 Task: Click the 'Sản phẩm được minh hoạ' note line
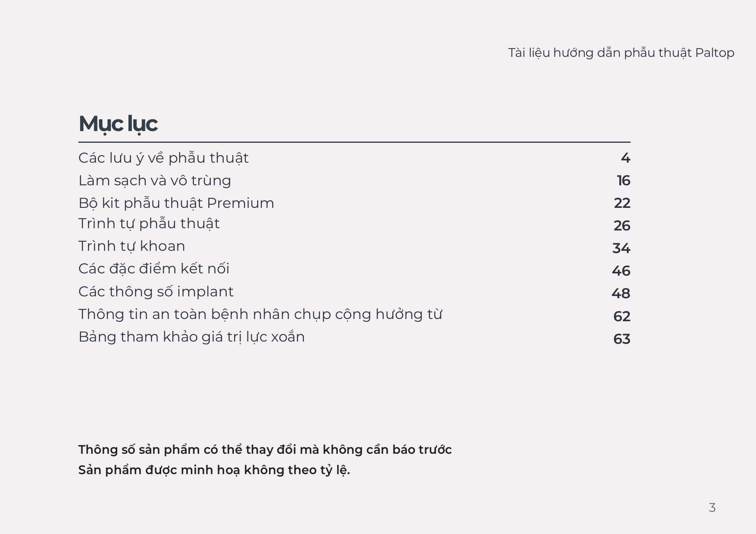[214, 470]
